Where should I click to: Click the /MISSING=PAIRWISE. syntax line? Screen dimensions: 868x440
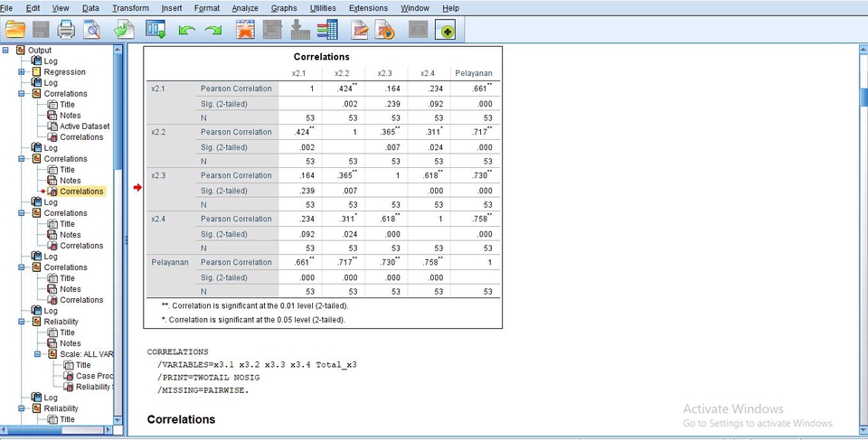[203, 390]
